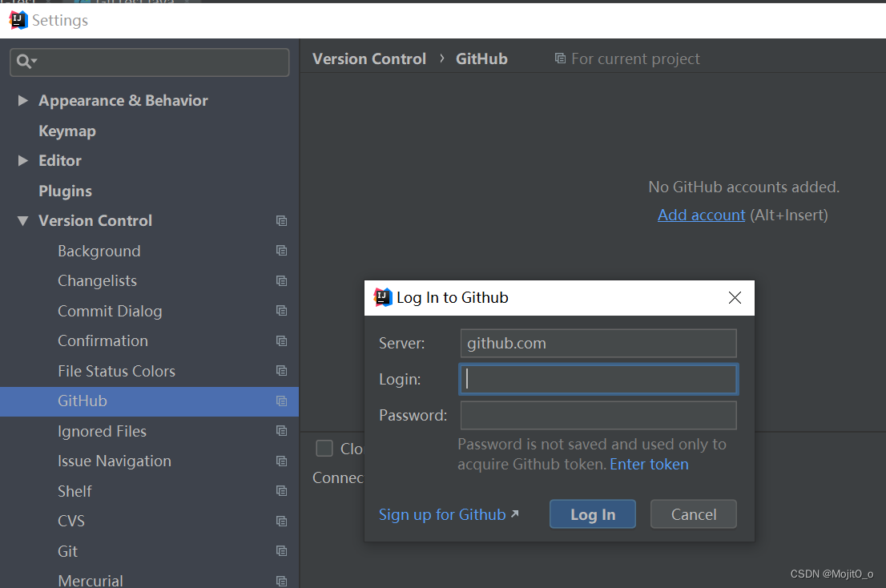The image size is (886, 588).
Task: Click the project icon on the Git row
Action: [281, 551]
